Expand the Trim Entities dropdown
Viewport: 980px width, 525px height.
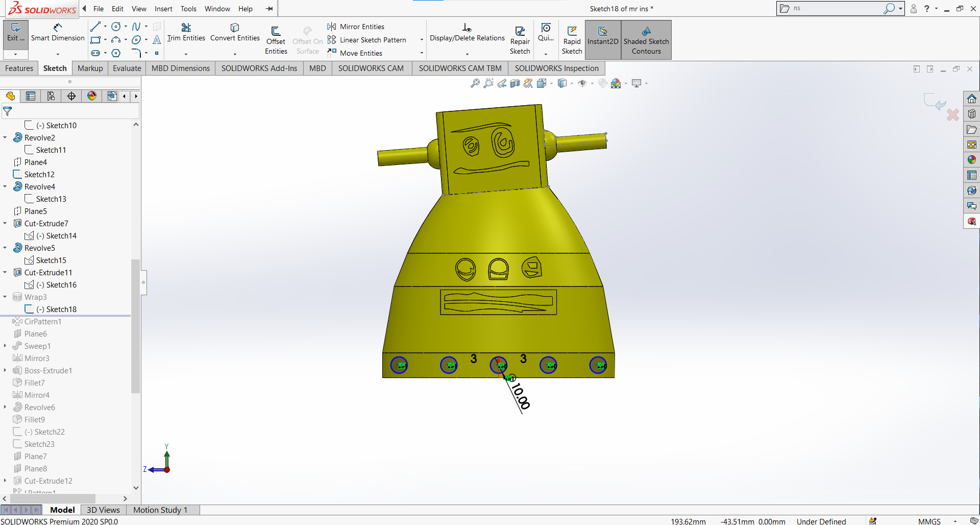186,54
